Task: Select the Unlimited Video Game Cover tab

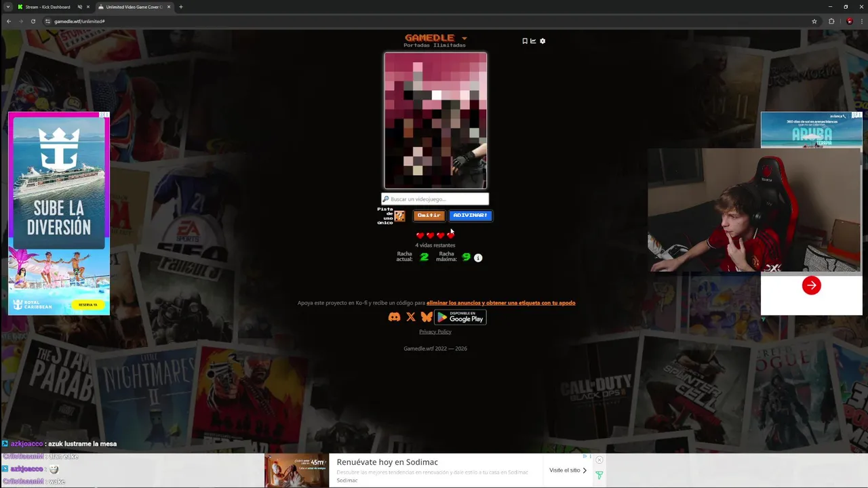Action: [133, 7]
